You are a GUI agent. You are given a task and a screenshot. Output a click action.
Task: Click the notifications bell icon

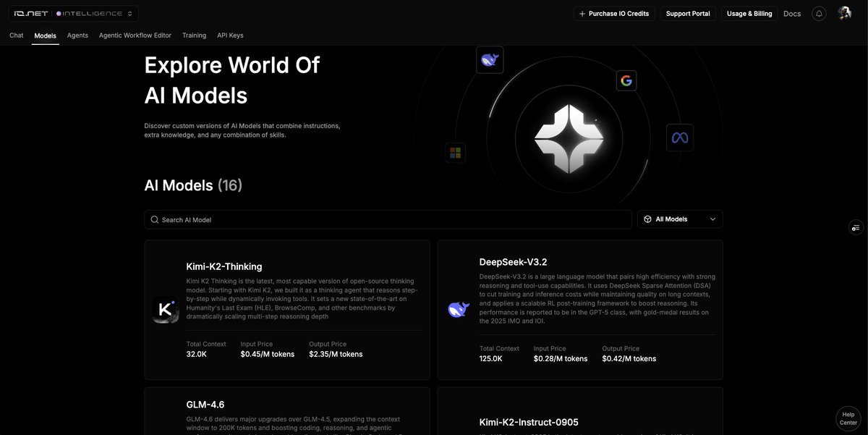[x=819, y=14]
